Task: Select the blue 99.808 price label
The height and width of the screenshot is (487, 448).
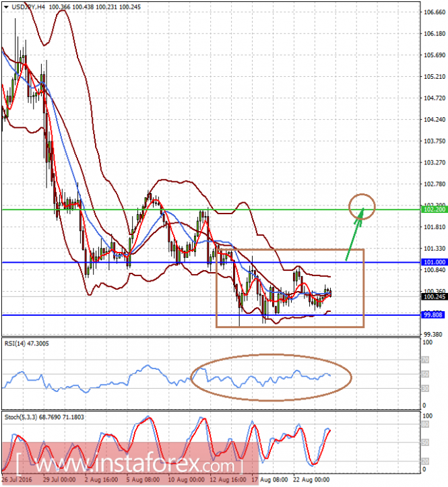Action: pos(433,315)
